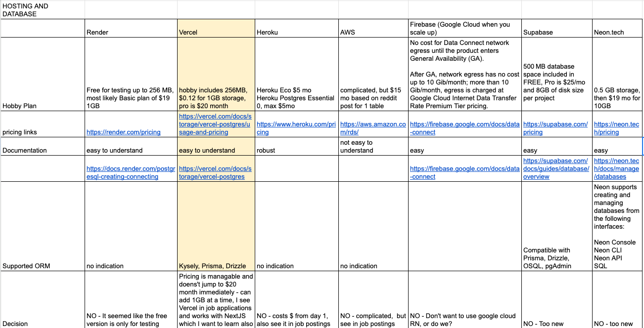This screenshot has width=644, height=328.
Task: Open neon.tech docs manage databases link
Action: [x=616, y=168]
